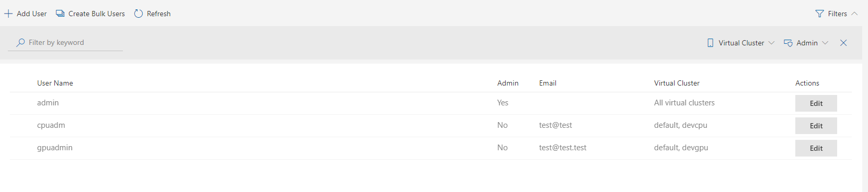This screenshot has width=868, height=192.
Task: Select the gpuadmin user row
Action: [x=431, y=148]
